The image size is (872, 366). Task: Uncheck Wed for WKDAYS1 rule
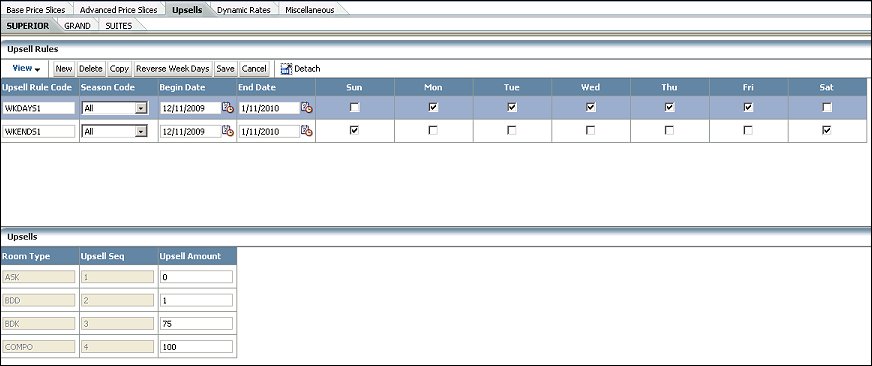(591, 108)
